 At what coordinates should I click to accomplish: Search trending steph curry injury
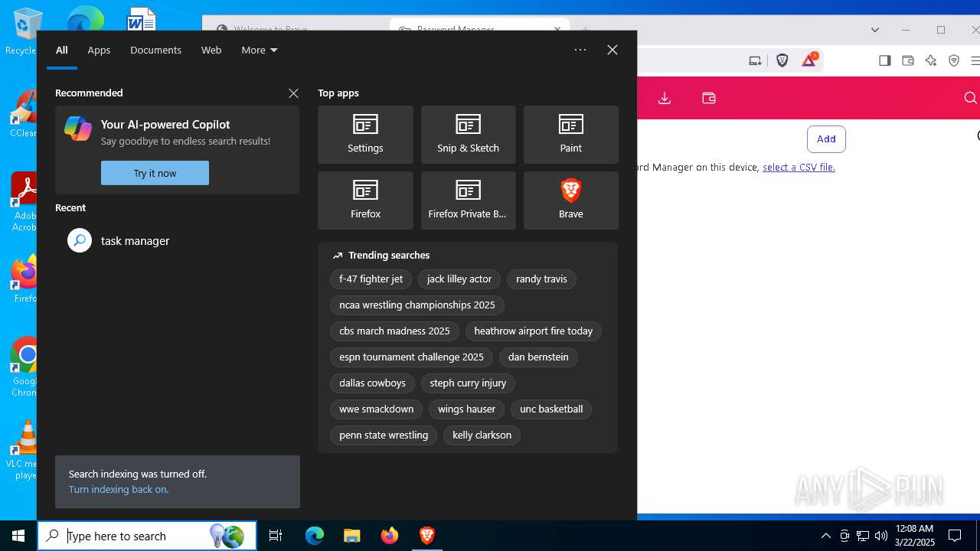(468, 383)
